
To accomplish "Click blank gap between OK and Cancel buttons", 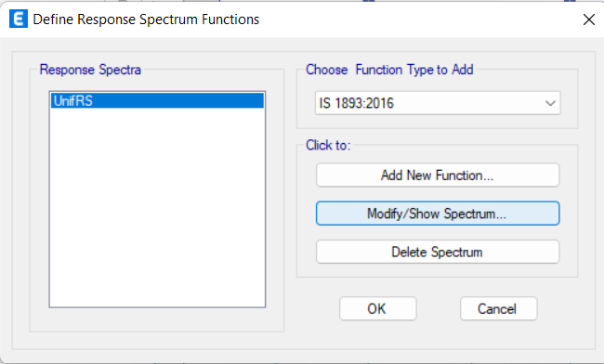I will [438, 308].
